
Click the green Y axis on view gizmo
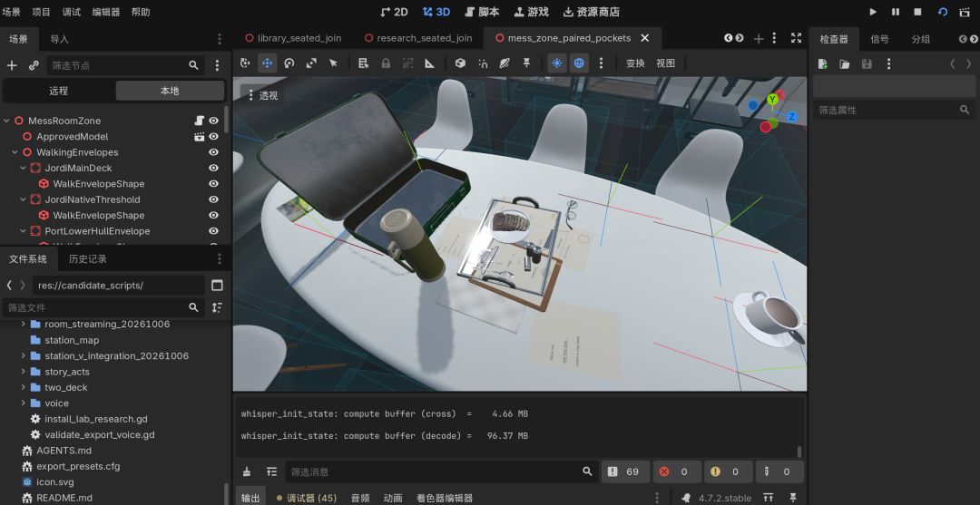click(772, 99)
